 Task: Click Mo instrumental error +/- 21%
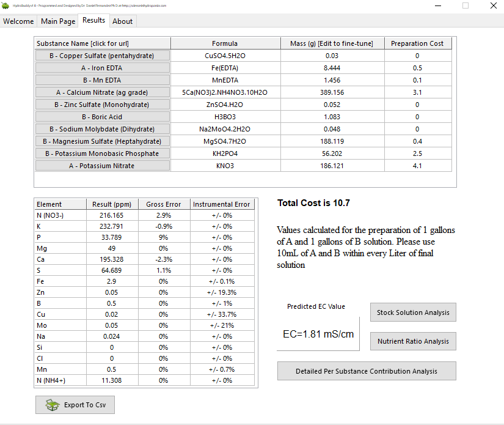pos(222,325)
